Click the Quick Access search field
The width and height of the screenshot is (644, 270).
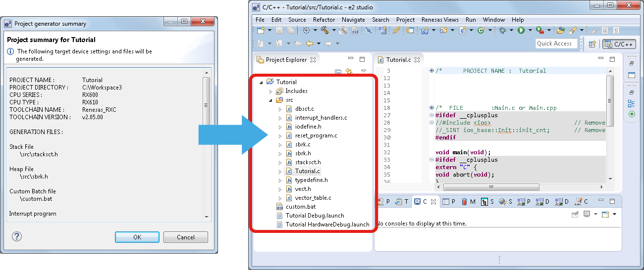tap(557, 44)
